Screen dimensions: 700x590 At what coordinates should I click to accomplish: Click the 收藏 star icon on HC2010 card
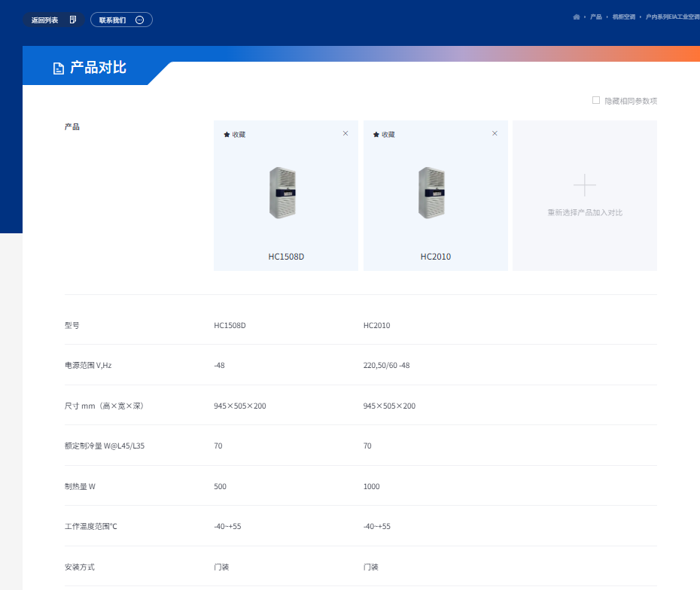pyautogui.click(x=376, y=134)
